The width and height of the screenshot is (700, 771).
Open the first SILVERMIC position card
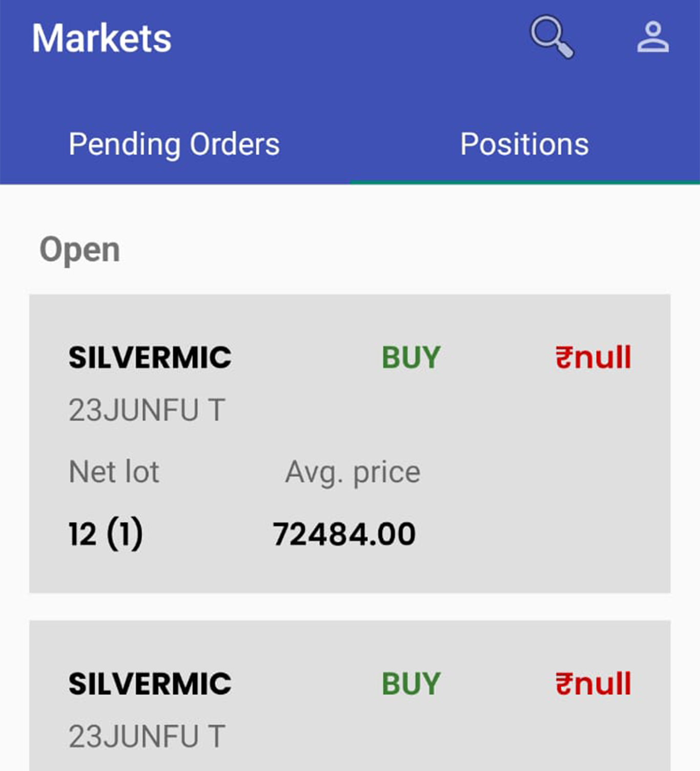(350, 444)
